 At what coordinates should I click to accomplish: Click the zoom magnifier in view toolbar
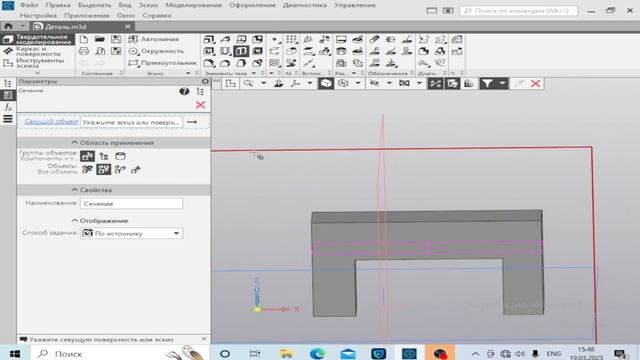point(248,83)
